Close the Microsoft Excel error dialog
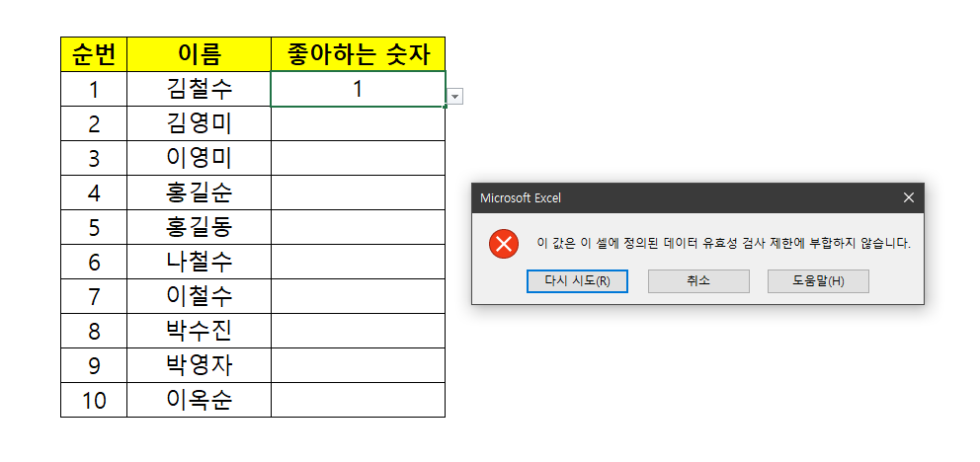The height and width of the screenshot is (462, 980). click(x=908, y=197)
